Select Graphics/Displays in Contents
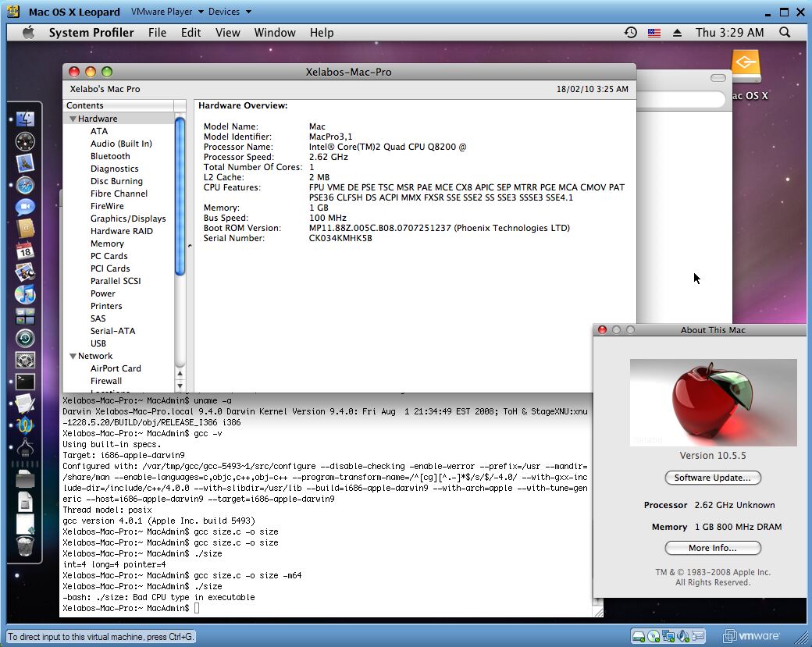Viewport: 812px width, 647px height. (128, 219)
